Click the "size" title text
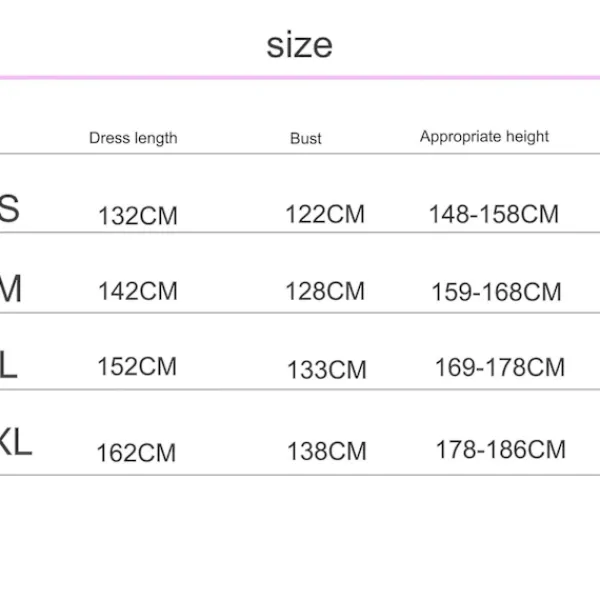The width and height of the screenshot is (600, 600). pyautogui.click(x=299, y=45)
